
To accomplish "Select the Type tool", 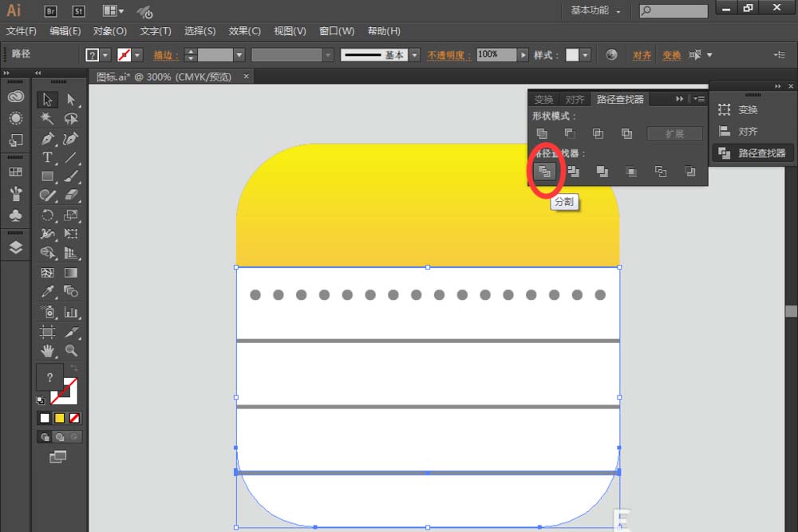I will [x=47, y=158].
